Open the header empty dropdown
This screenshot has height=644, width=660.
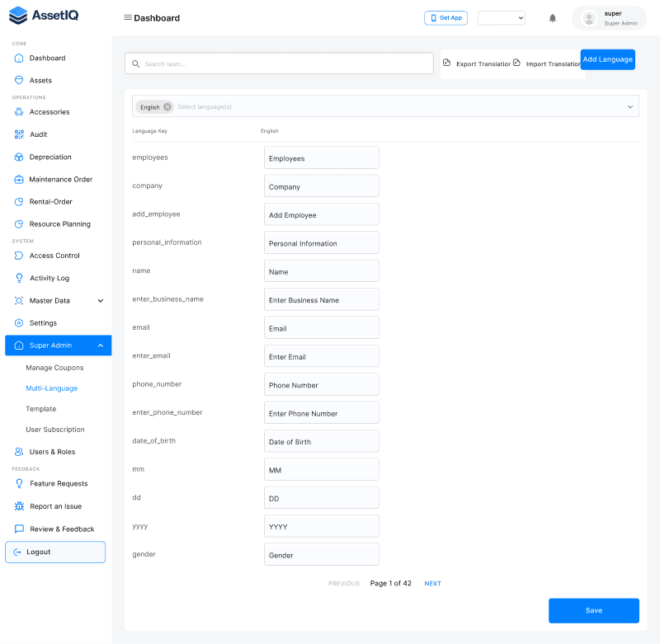pyautogui.click(x=502, y=18)
